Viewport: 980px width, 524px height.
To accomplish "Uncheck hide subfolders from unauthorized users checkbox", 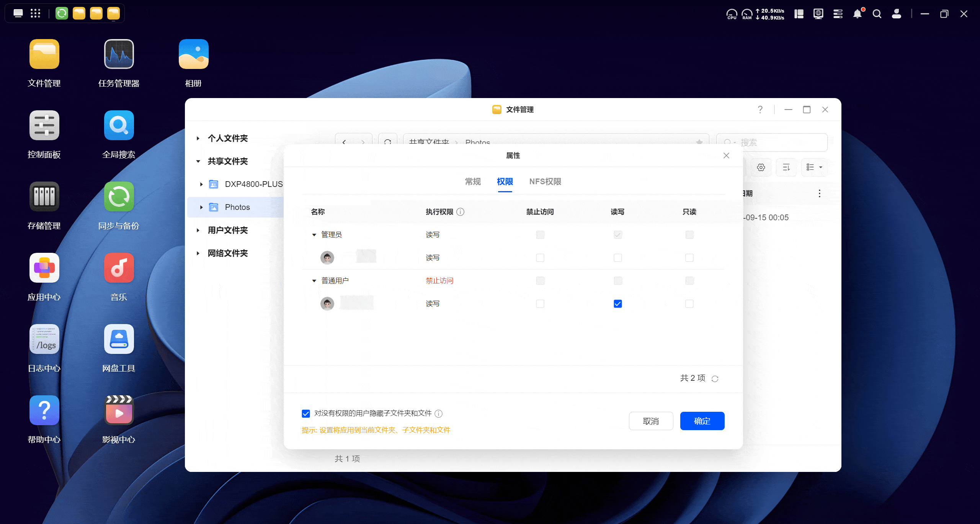I will [x=306, y=414].
